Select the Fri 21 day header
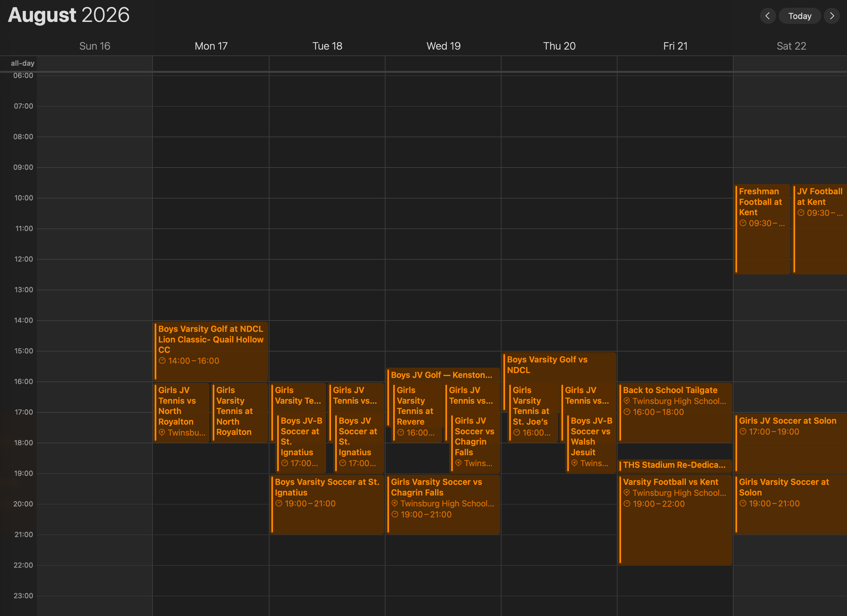The height and width of the screenshot is (616, 847). coord(675,46)
